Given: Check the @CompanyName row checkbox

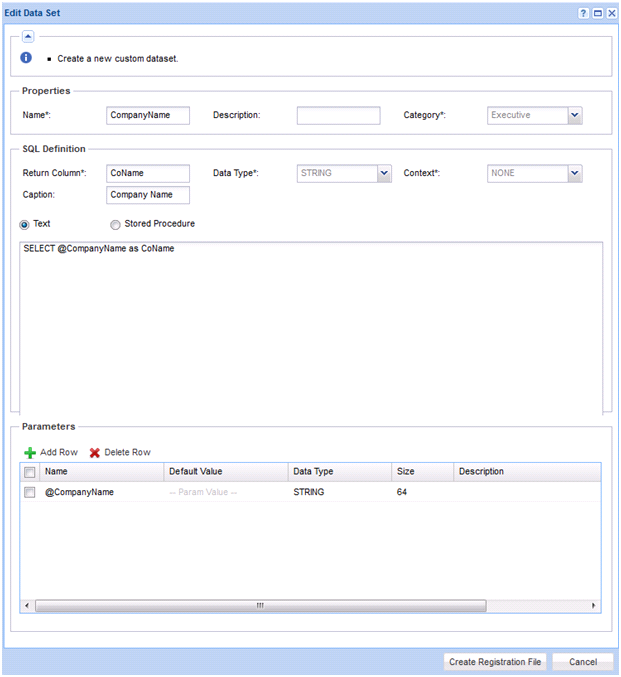Looking at the screenshot, I should (30, 492).
